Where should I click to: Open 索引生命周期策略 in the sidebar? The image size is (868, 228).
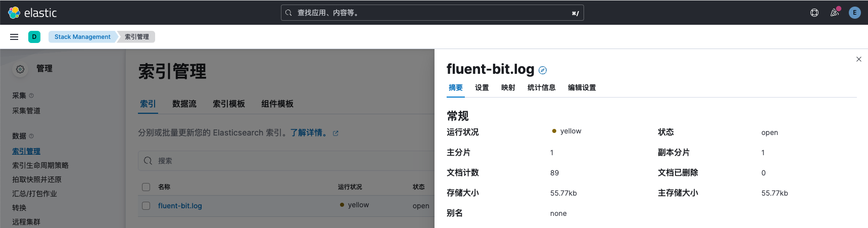pyautogui.click(x=40, y=165)
